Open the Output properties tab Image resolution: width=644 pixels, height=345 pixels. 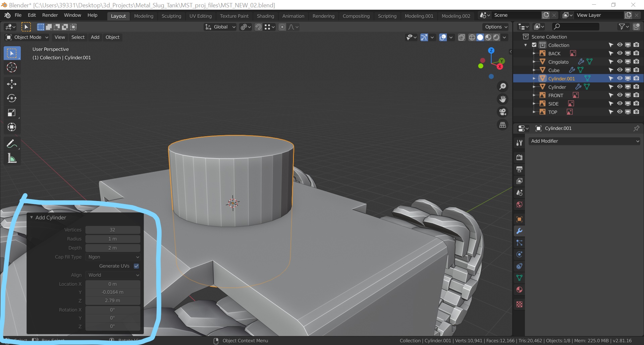[x=519, y=169]
